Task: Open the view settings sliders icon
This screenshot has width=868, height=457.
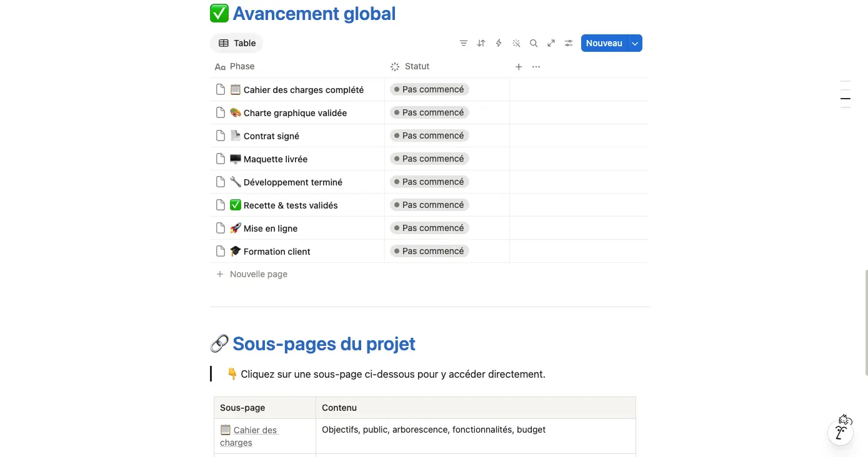Action: point(569,43)
